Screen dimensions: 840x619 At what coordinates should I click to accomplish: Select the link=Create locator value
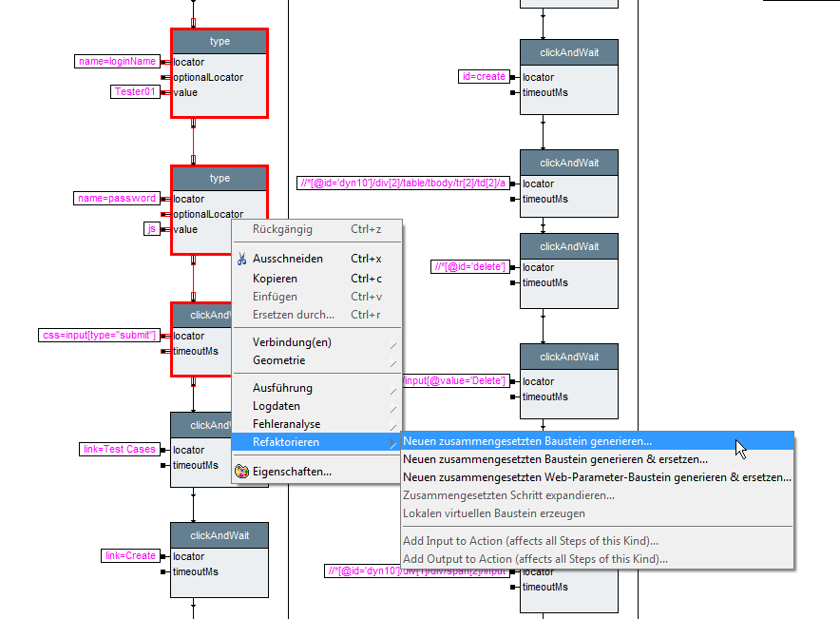(x=129, y=556)
